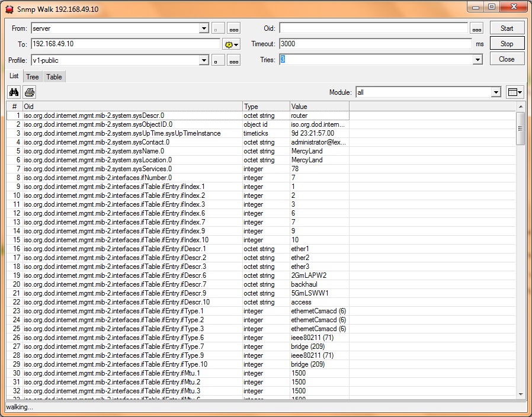532x417 pixels.
Task: Click the ellipsis button next to the Oid field
Action: click(x=477, y=27)
